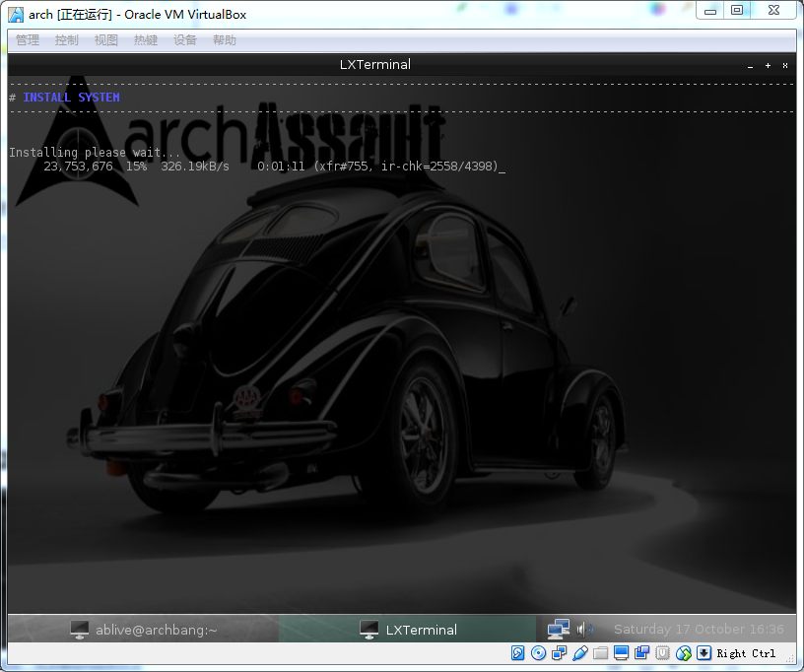Click the USB devices status icon
The width and height of the screenshot is (804, 672).
point(580,653)
